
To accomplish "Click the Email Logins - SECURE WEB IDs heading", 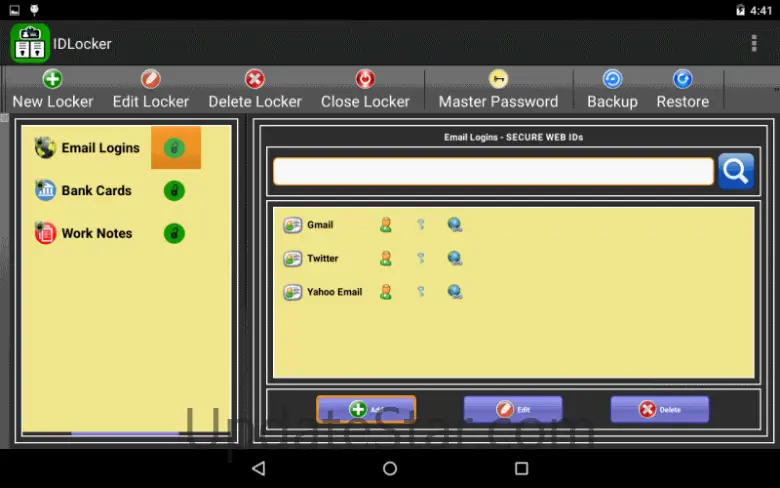I will tap(513, 137).
